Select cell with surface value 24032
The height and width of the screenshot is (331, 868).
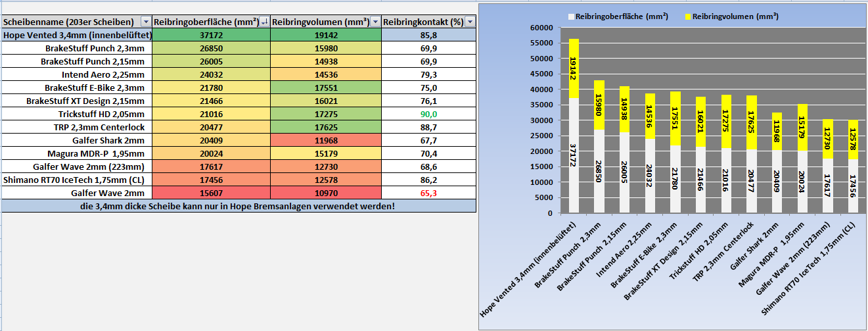211,74
